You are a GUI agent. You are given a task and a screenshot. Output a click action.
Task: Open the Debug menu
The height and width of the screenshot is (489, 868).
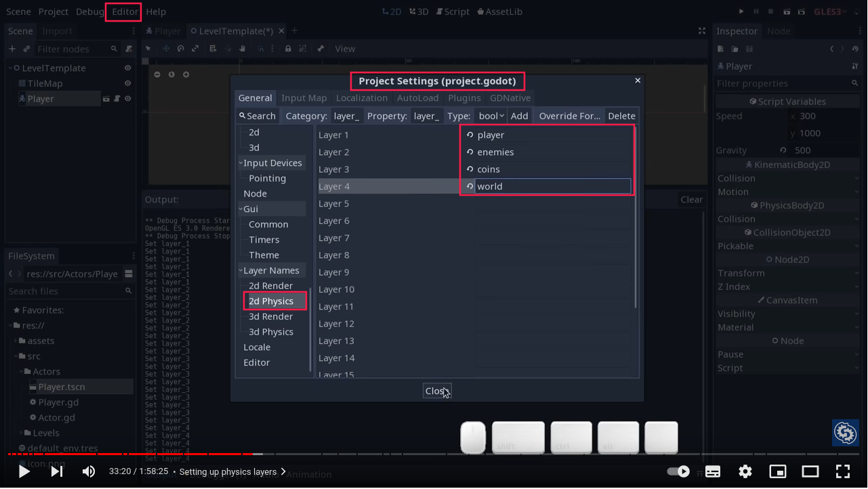coord(90,12)
